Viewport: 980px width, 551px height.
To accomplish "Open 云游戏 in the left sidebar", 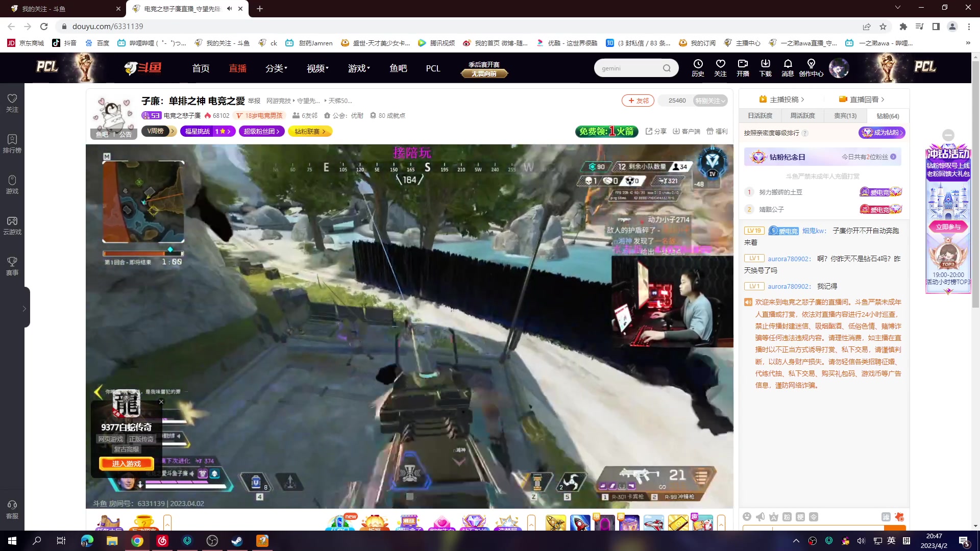I will pyautogui.click(x=12, y=225).
